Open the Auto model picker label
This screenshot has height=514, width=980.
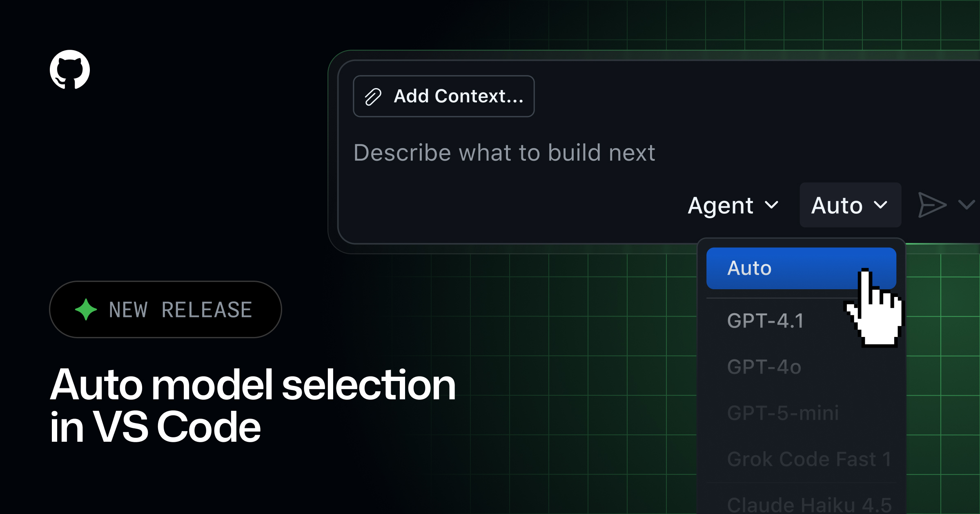[x=837, y=205]
